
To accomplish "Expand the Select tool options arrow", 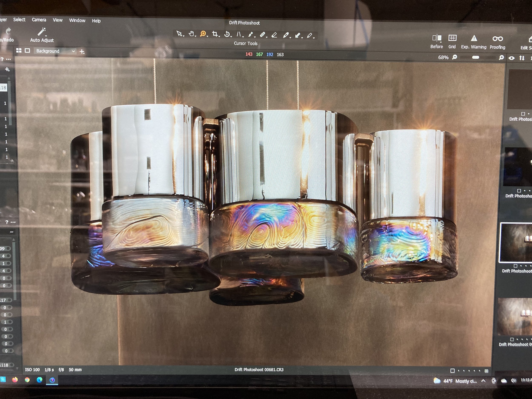I will (183, 36).
